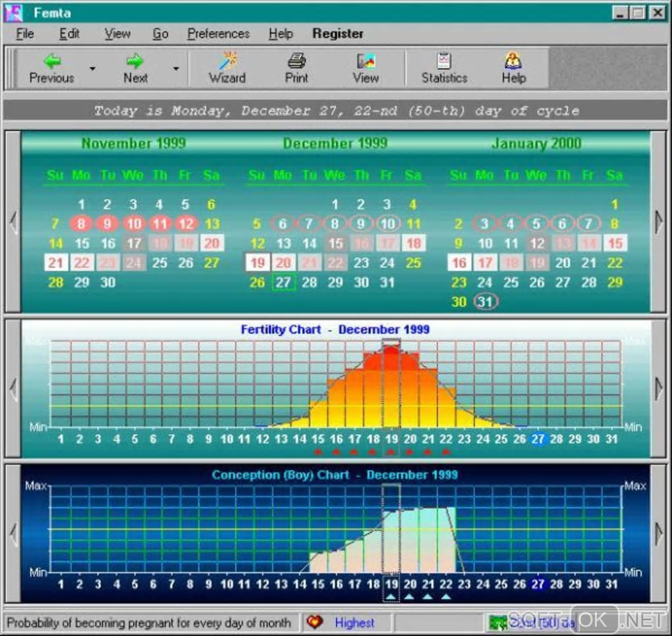Click the Today is Monday date banner
Screen dimensions: 672x636
coord(336,111)
